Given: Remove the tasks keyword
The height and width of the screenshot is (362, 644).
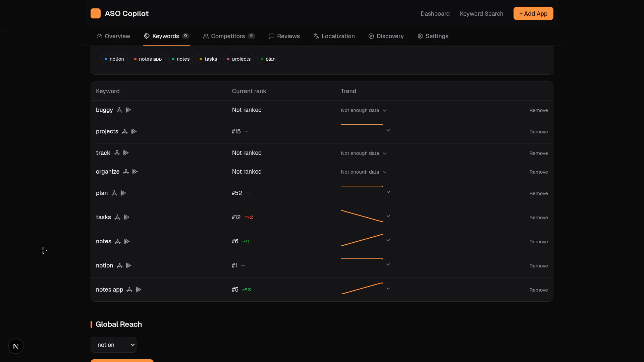Looking at the screenshot, I should [539, 218].
